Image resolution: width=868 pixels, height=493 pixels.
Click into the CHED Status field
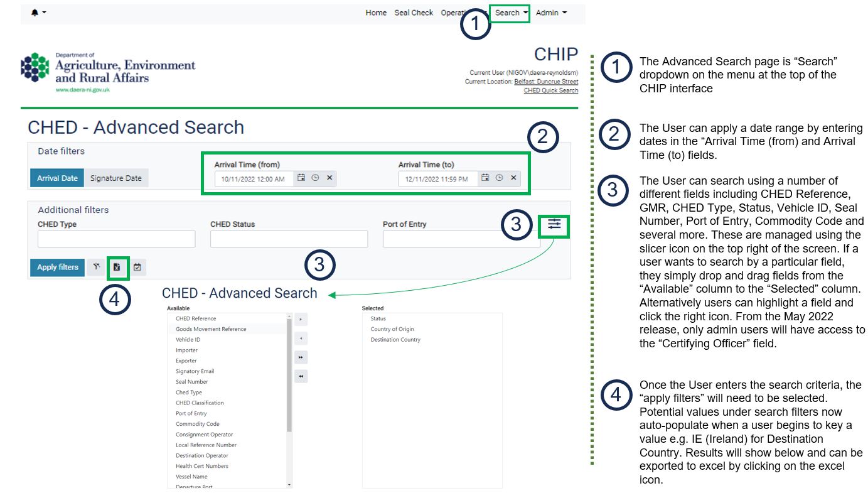(289, 239)
